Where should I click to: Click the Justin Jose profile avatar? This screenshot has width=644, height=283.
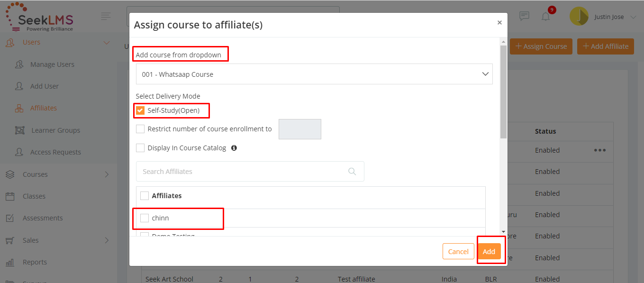(x=579, y=16)
